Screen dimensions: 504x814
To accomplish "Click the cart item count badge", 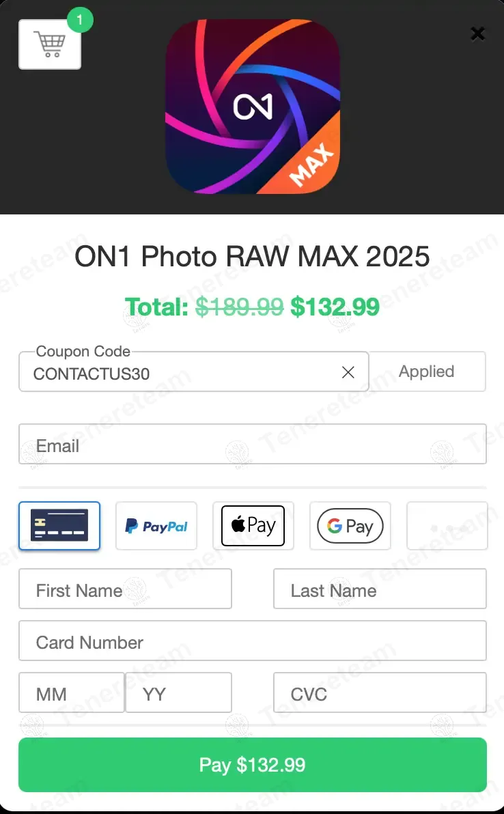I will tap(80, 20).
